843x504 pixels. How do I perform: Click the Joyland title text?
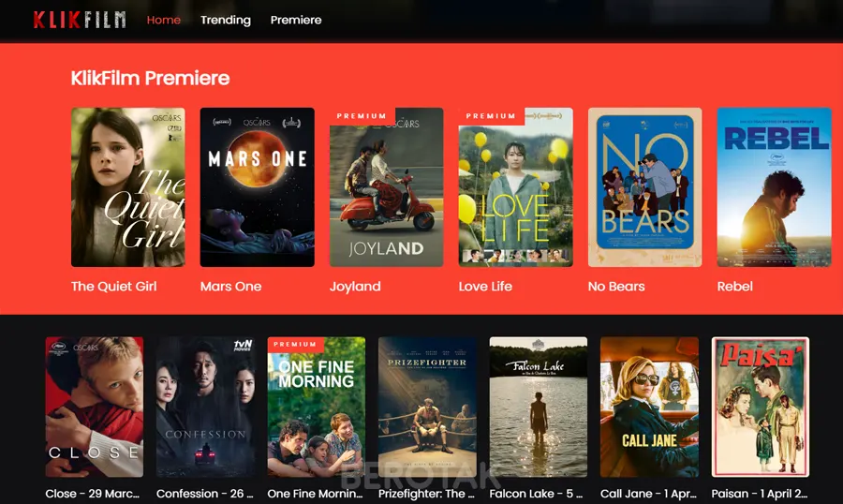point(355,287)
